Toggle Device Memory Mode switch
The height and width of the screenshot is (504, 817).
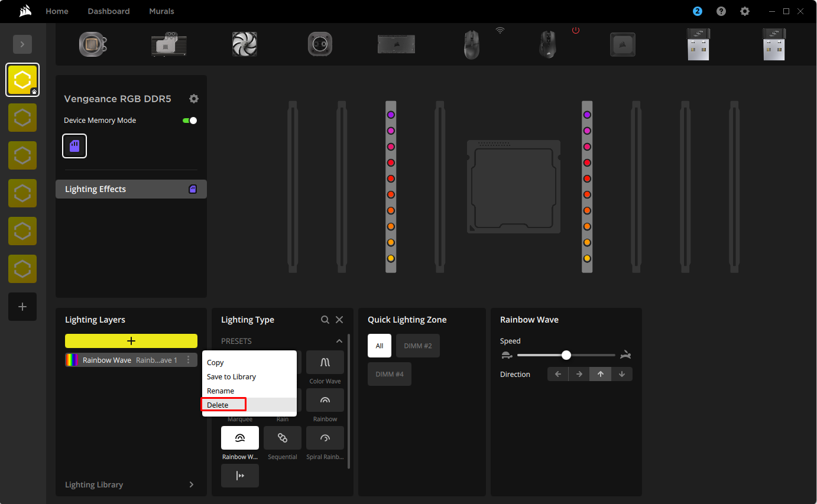click(x=190, y=121)
